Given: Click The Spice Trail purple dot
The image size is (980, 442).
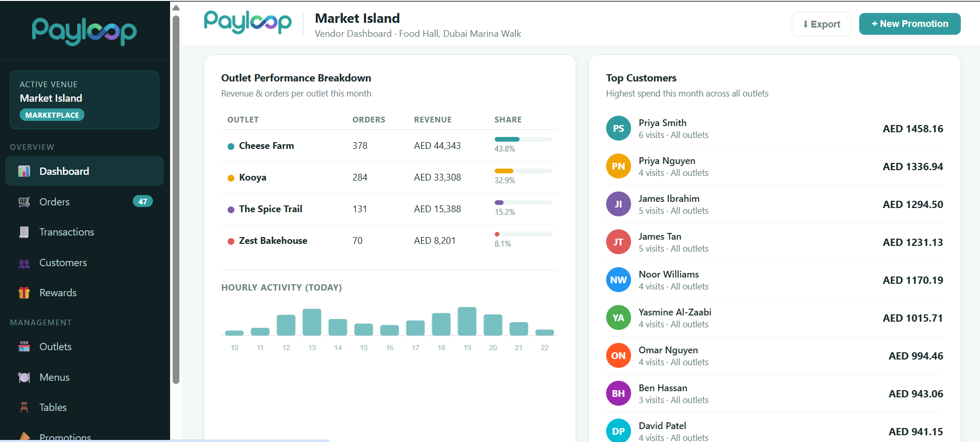Looking at the screenshot, I should tap(231, 210).
